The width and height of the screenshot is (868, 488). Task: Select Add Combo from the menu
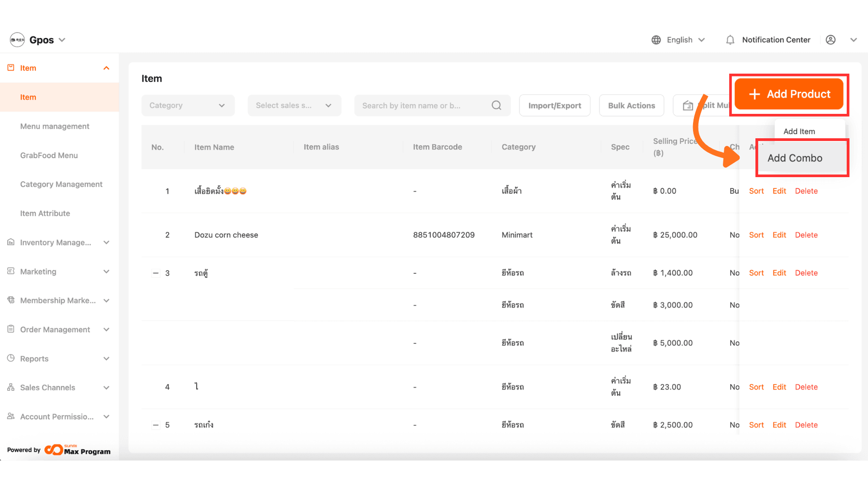coord(795,158)
